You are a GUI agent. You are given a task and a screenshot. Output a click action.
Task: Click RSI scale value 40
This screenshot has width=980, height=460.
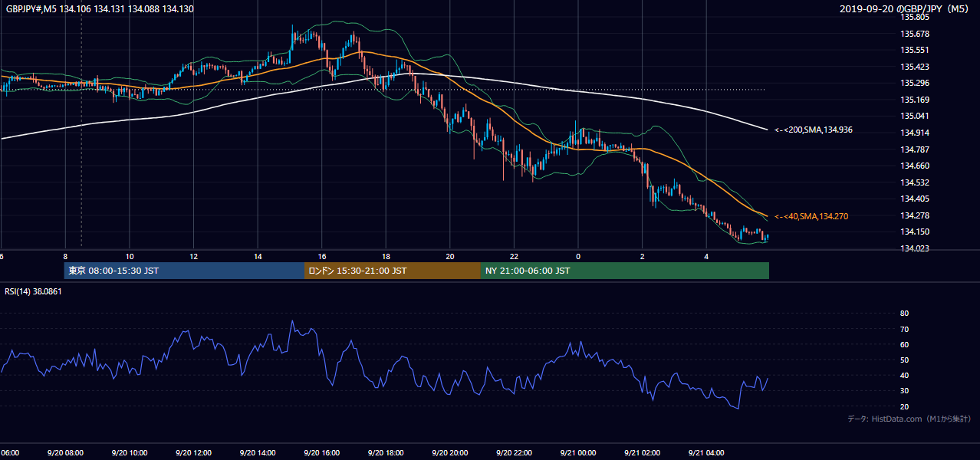coord(904,376)
